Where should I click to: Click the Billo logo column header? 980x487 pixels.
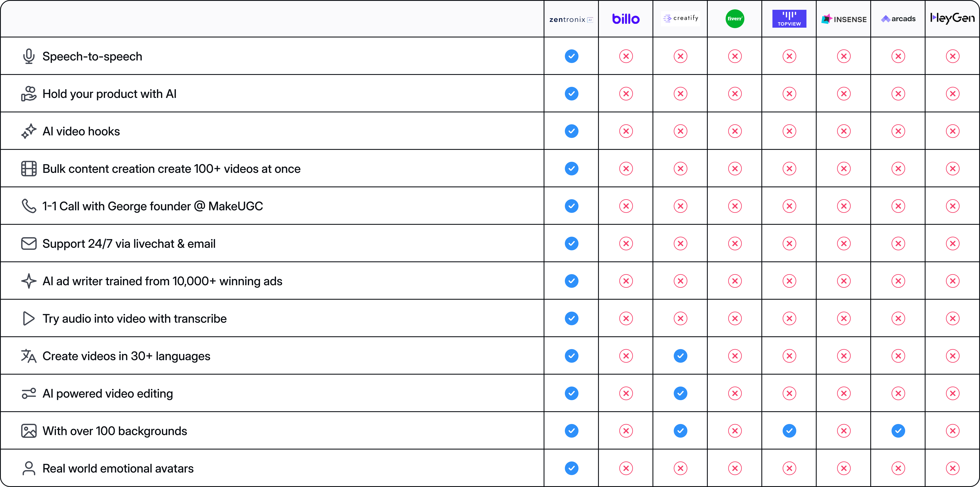[626, 19]
